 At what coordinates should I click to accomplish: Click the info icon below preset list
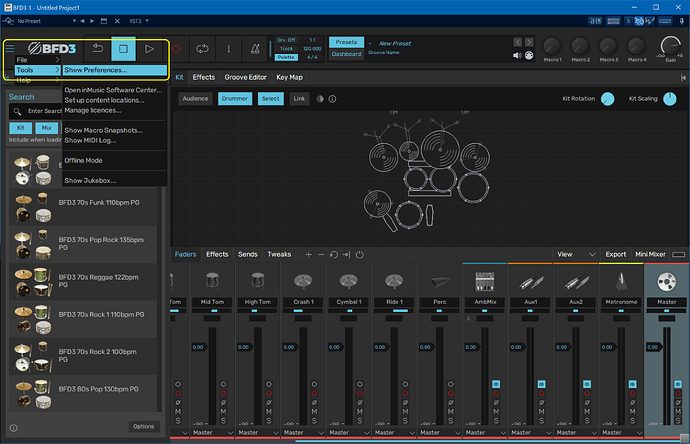pos(14,428)
